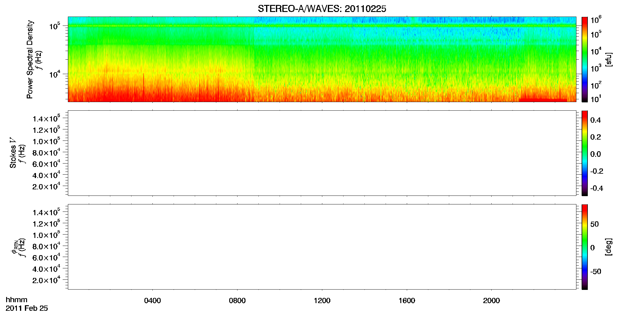Click the Power Spectral Density axis label
Image resolution: width=644 pixels, height=332 pixels.
[x=30, y=59]
